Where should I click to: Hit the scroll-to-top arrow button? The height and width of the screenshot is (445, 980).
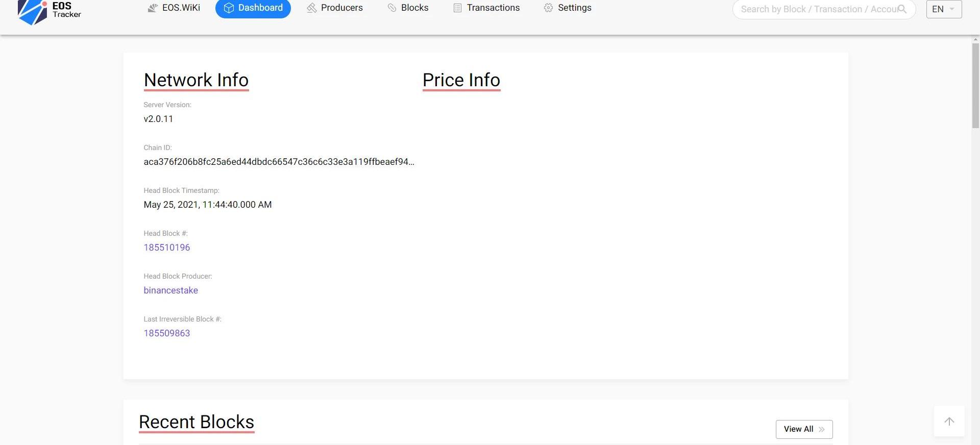(949, 422)
